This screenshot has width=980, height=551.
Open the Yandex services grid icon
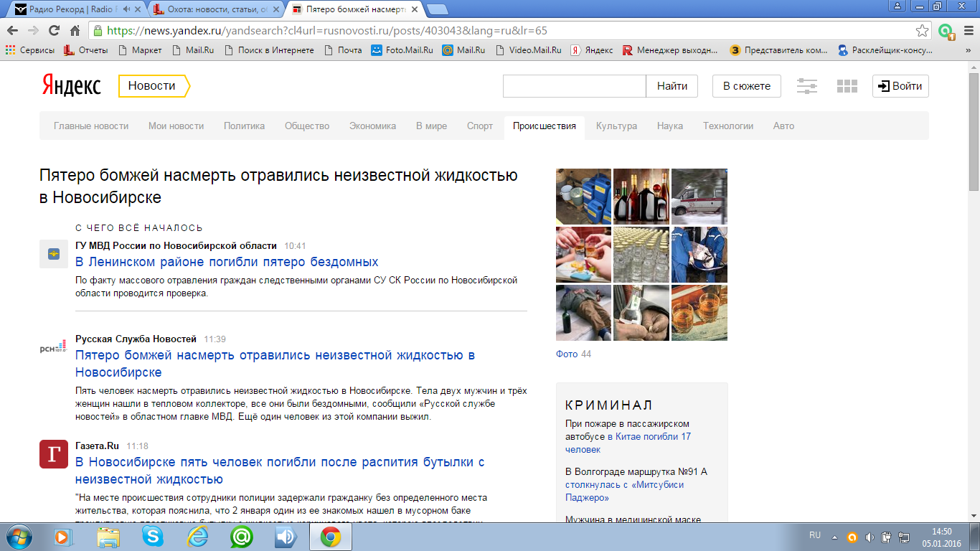click(x=847, y=86)
